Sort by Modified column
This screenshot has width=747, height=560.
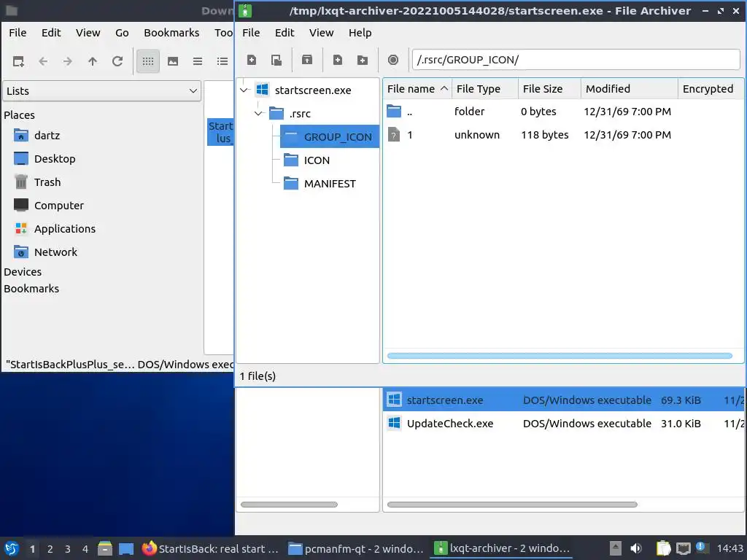point(630,89)
